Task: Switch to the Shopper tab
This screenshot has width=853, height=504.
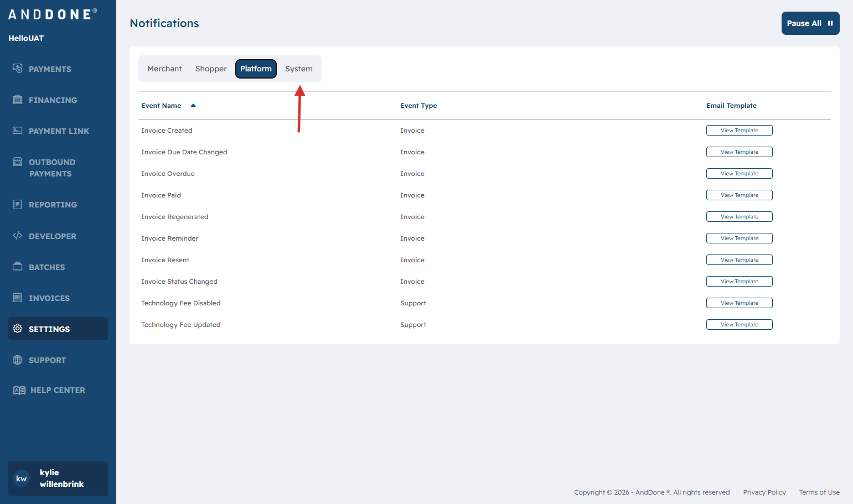Action: tap(211, 69)
